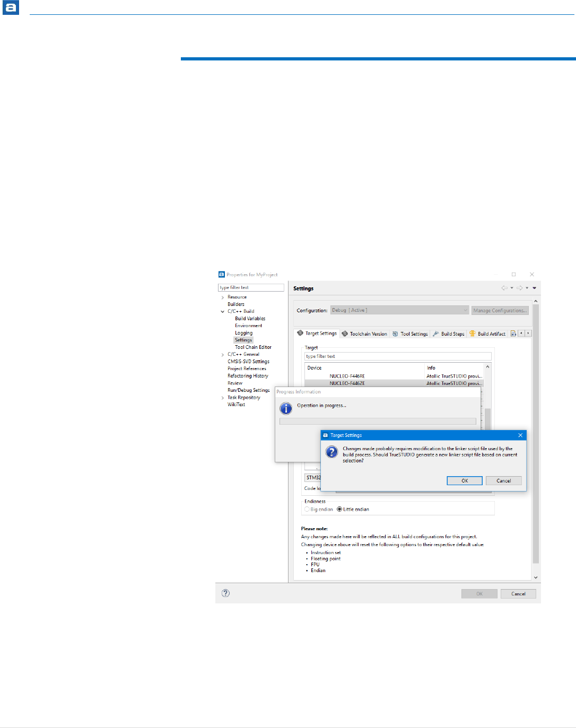Expand the C/C++ General tree node
576x728 pixels.
coord(222,355)
